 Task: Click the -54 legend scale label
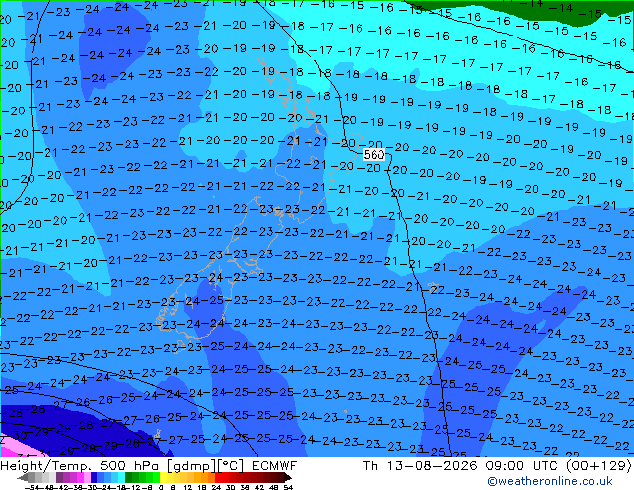[32, 487]
